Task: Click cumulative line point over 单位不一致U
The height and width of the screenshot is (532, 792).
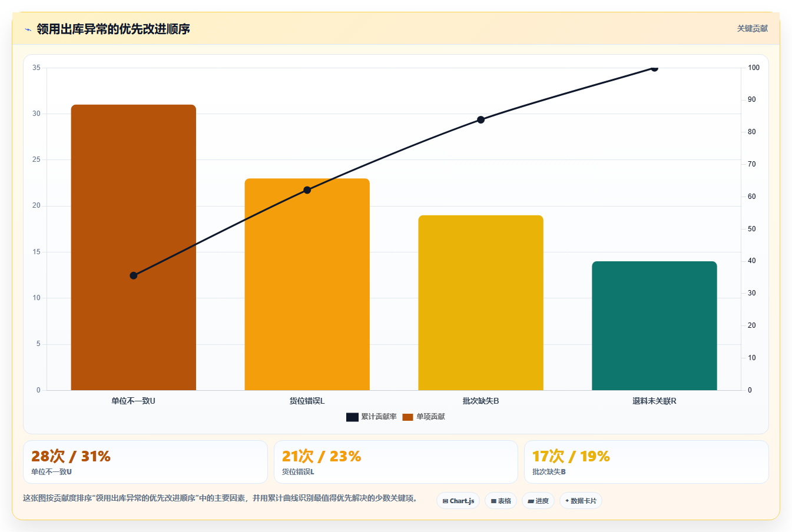Action: 134,275
